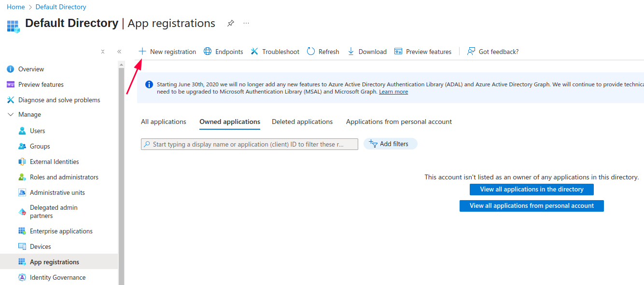Screen dimensions: 644x285
Task: Pin the App registrations page
Action: coord(231,23)
